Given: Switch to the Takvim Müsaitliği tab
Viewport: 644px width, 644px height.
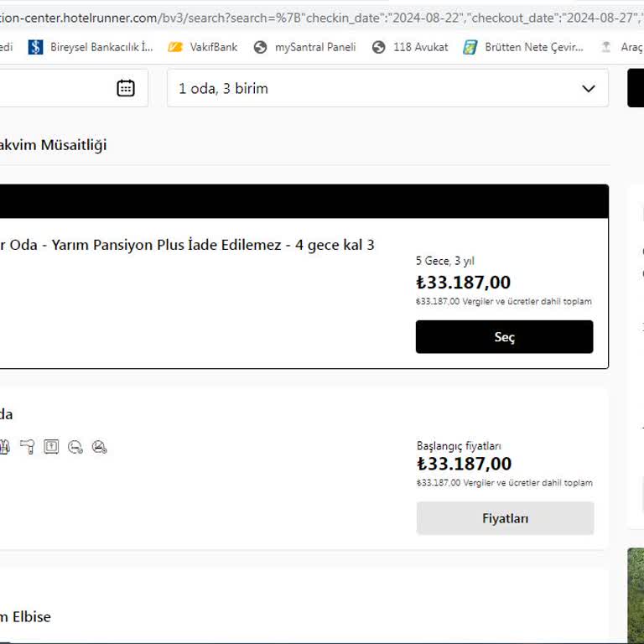Looking at the screenshot, I should tap(54, 145).
